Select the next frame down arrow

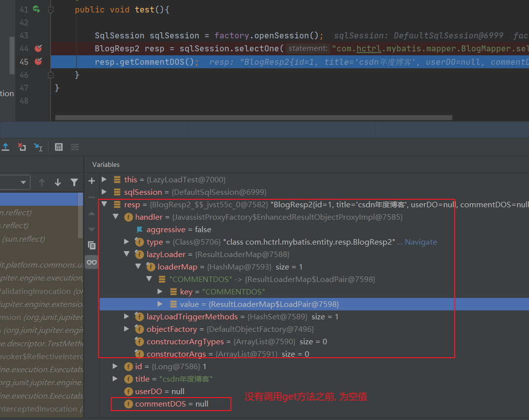58,182
